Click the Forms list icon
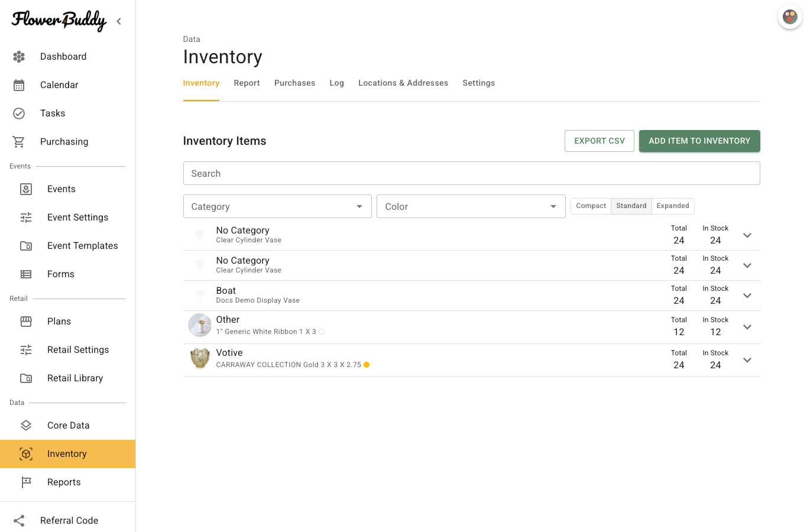Screen dimensions: 807x532 pos(26,274)
